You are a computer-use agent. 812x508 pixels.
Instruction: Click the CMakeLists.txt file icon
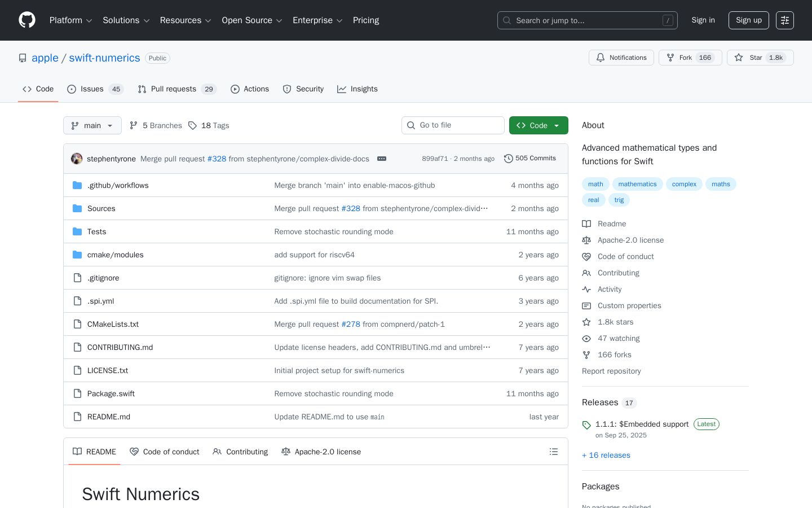(x=77, y=324)
